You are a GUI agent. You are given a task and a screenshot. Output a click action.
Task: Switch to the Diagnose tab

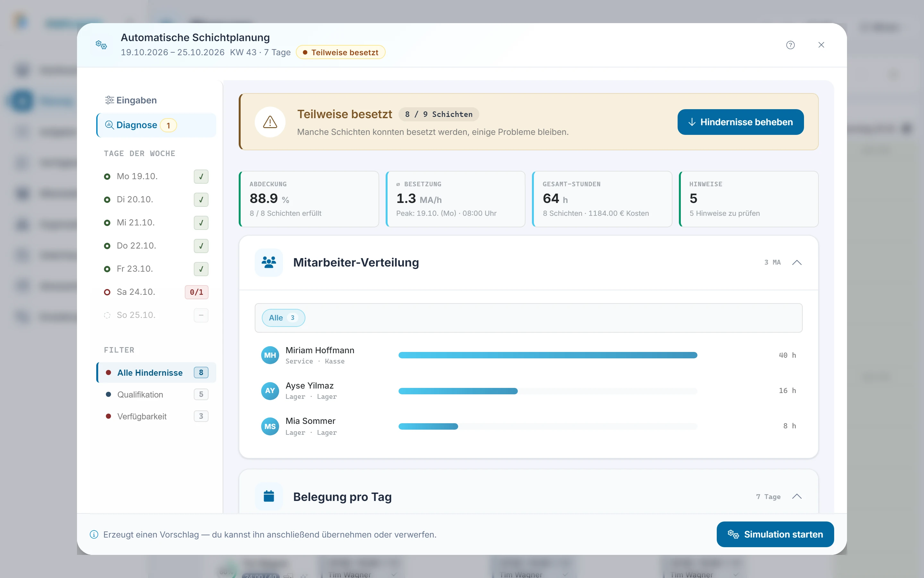[156, 125]
